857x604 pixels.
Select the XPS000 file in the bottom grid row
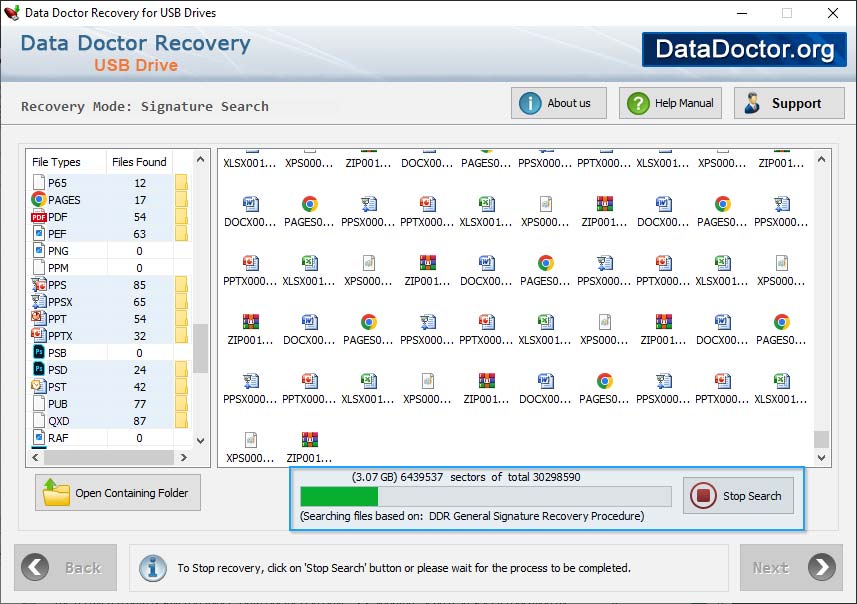[250, 448]
